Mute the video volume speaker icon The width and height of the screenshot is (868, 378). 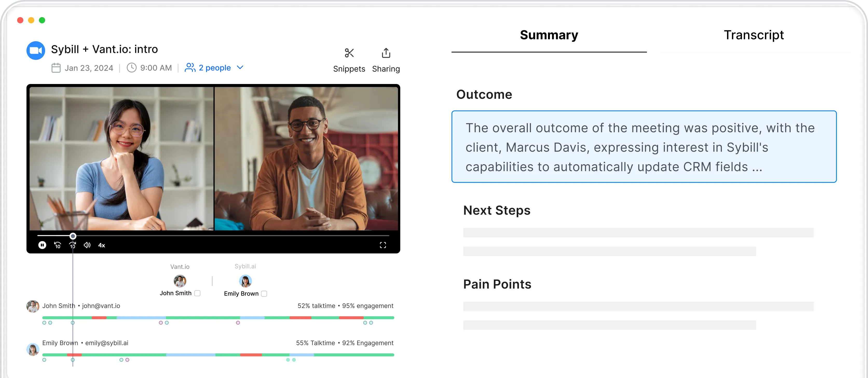(x=87, y=245)
